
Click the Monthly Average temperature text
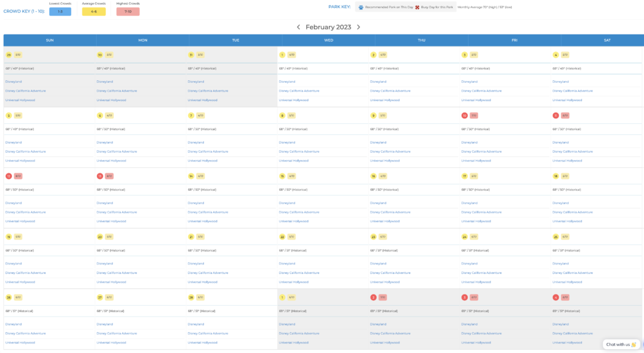pos(485,7)
